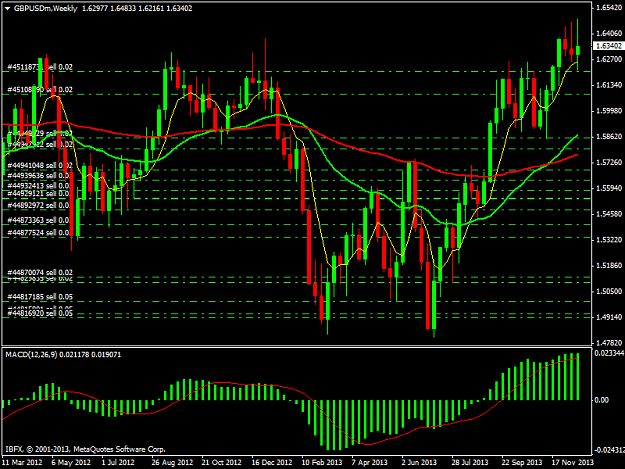The image size is (625, 469).
Task: Click the 1.51860 price scale value
Action: tap(608, 266)
